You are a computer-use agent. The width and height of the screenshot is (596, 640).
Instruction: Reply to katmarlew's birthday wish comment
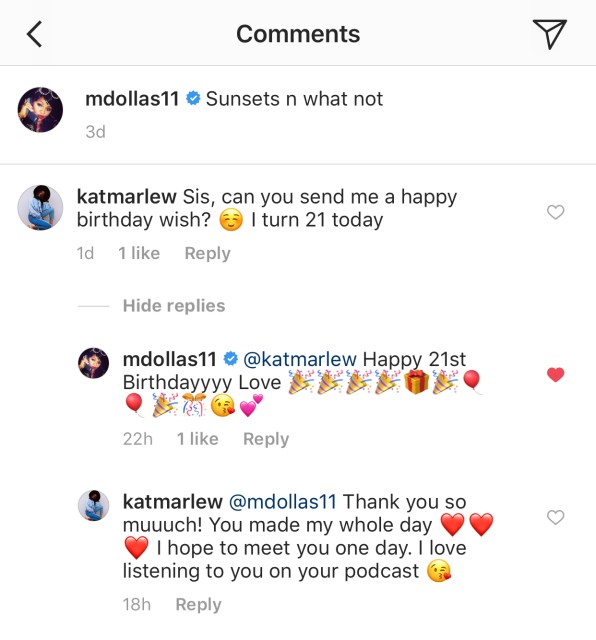click(207, 253)
